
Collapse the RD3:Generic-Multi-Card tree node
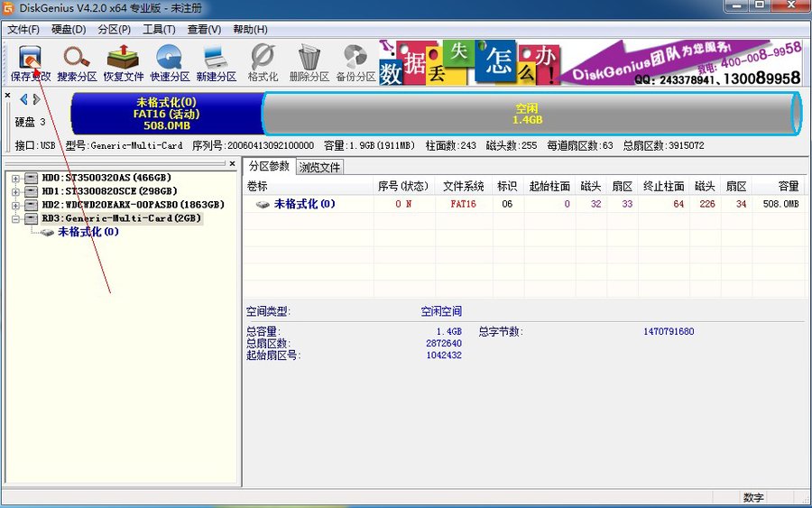click(15, 218)
